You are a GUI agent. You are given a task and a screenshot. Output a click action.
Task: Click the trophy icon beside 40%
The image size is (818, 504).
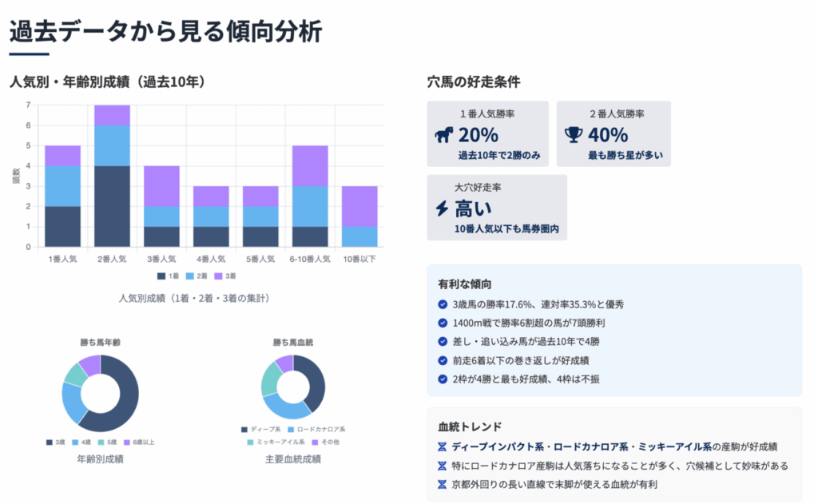[x=574, y=135]
